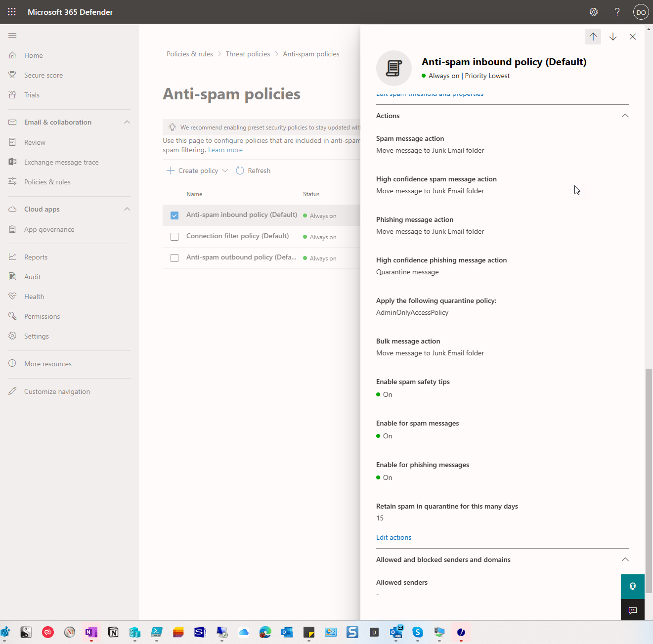Collapse the Email & collaboration section
Image resolution: width=653 pixels, height=644 pixels.
click(127, 122)
